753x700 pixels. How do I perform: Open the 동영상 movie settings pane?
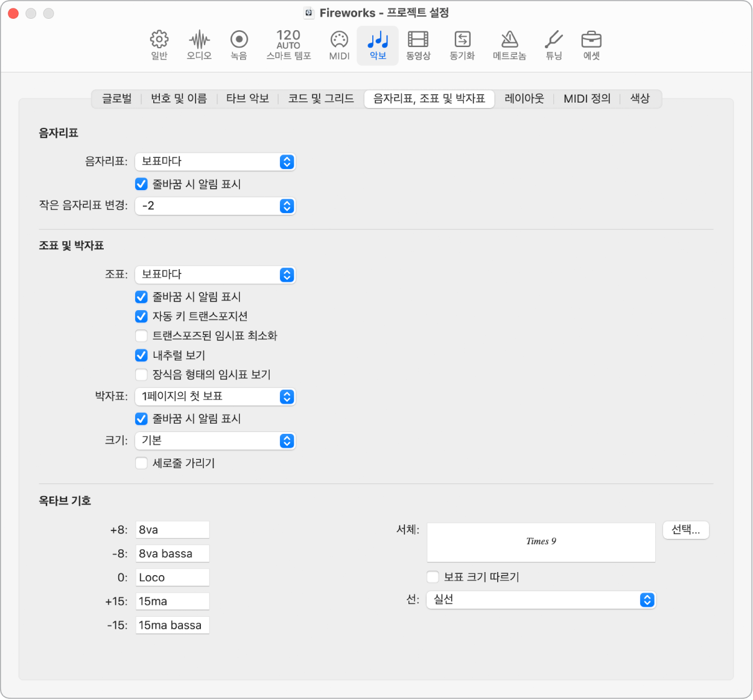coord(418,46)
